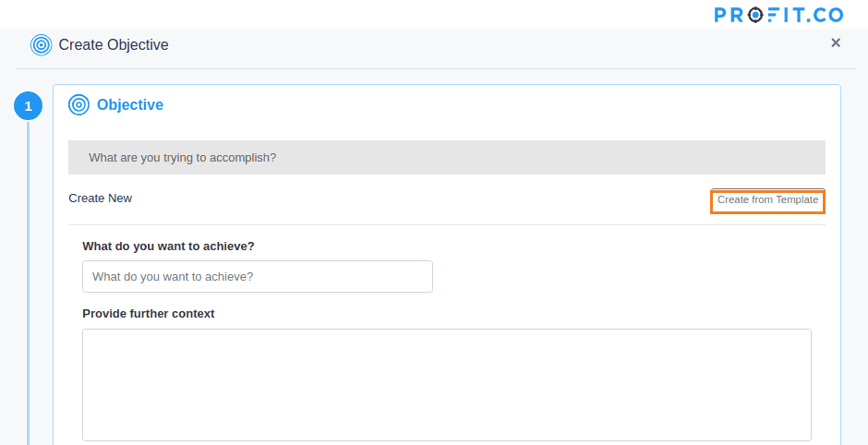Select the step 1 circle indicator
The width and height of the screenshot is (868, 445).
click(29, 106)
